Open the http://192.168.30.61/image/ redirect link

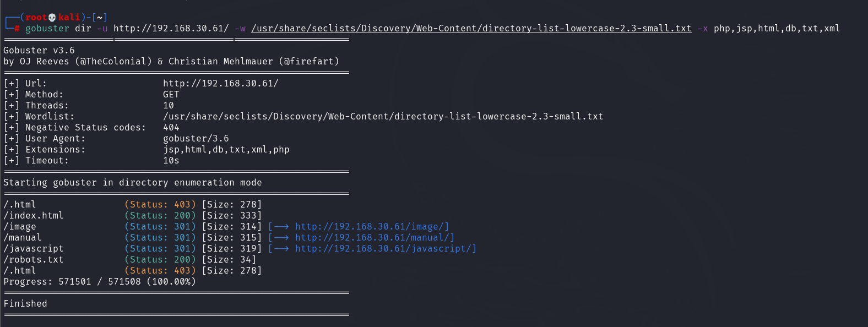tap(372, 226)
